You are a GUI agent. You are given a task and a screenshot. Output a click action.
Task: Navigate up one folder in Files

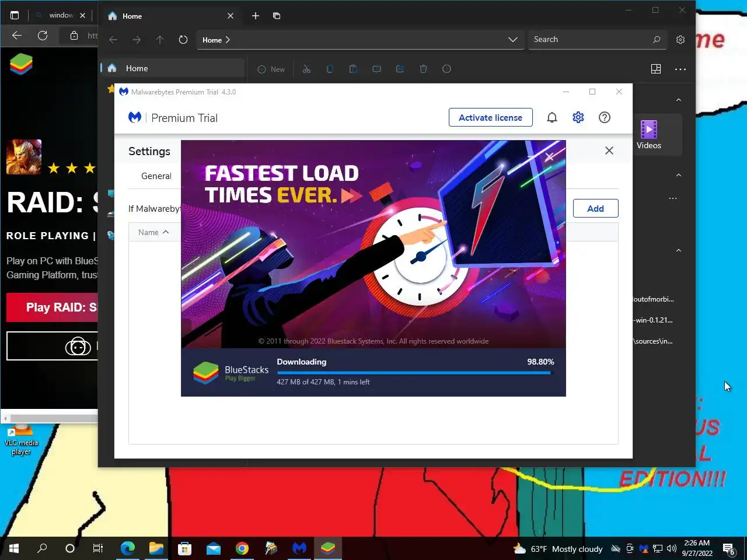tap(160, 40)
